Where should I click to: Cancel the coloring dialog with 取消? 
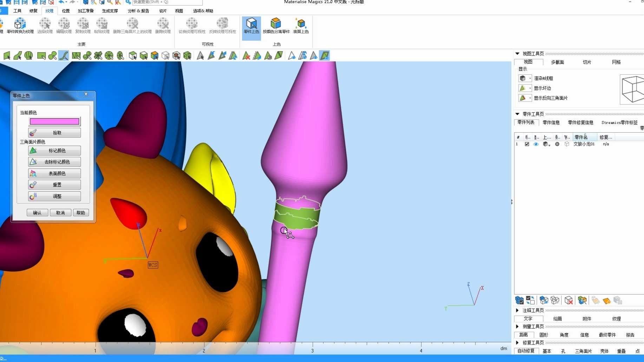[60, 213]
